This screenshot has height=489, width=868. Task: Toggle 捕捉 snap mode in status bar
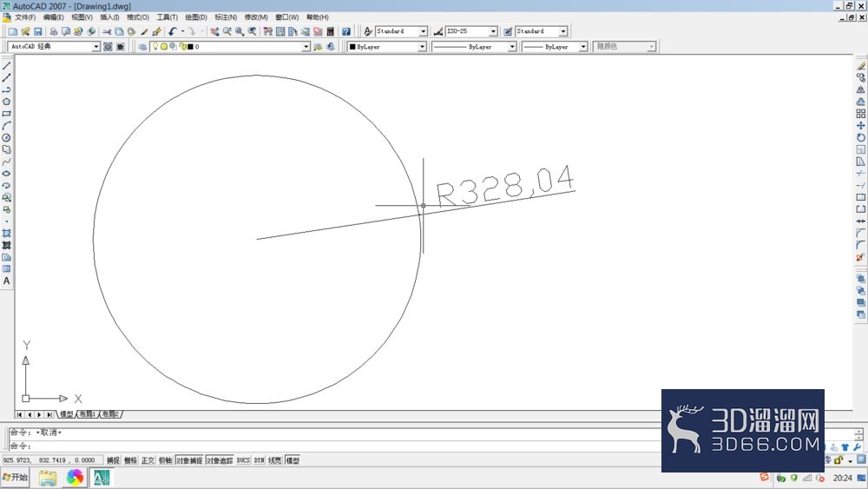pyautogui.click(x=113, y=460)
